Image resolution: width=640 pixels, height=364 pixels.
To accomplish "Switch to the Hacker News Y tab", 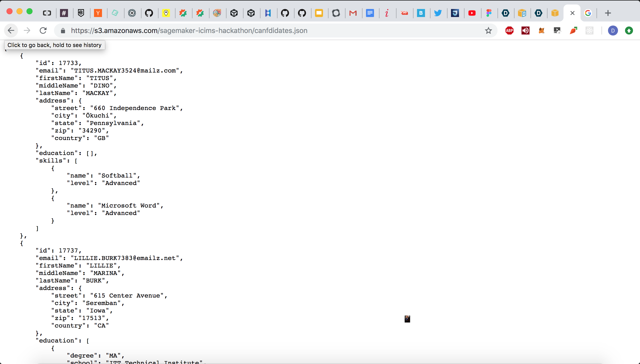I will click(98, 13).
